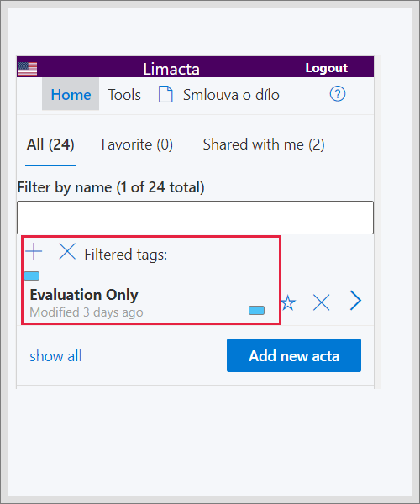Click the blue tag under Filtered tags
This screenshot has height=504, width=420.
[32, 276]
